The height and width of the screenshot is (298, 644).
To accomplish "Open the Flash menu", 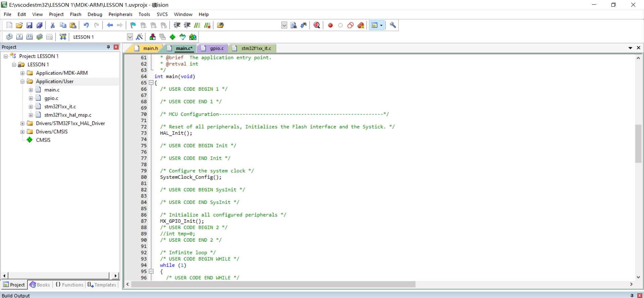I will [75, 14].
